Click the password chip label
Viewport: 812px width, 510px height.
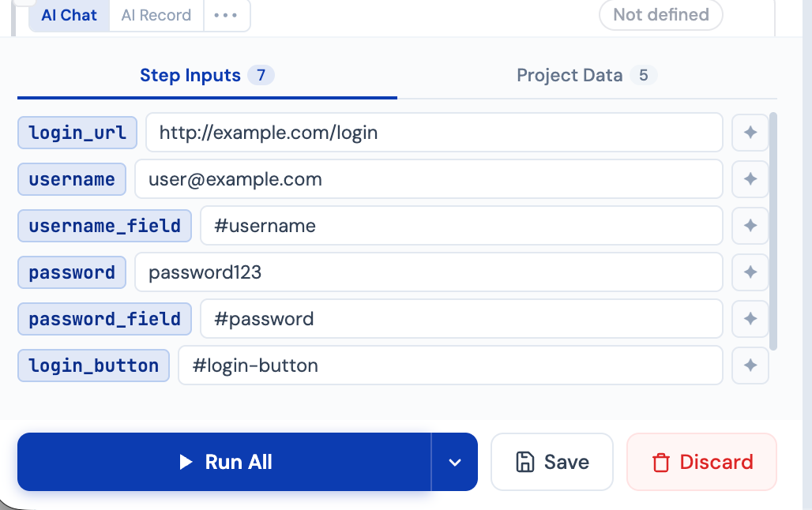tap(71, 272)
